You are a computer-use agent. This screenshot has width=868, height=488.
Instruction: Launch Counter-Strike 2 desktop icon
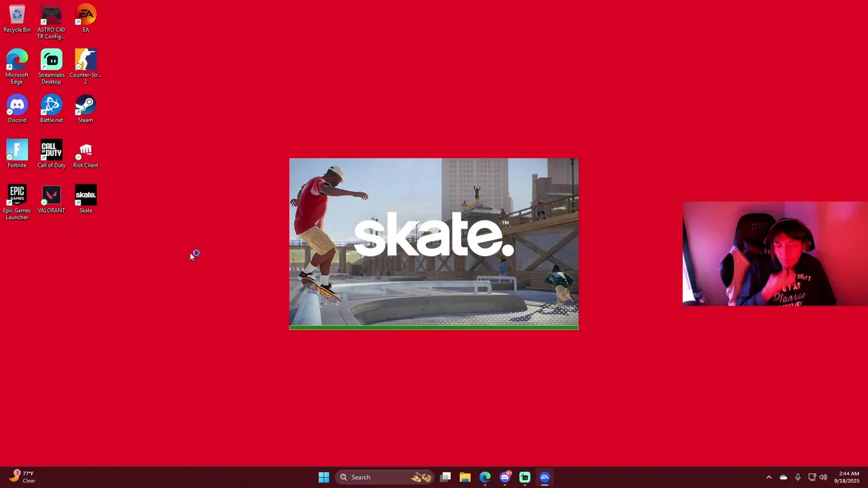[x=85, y=66]
